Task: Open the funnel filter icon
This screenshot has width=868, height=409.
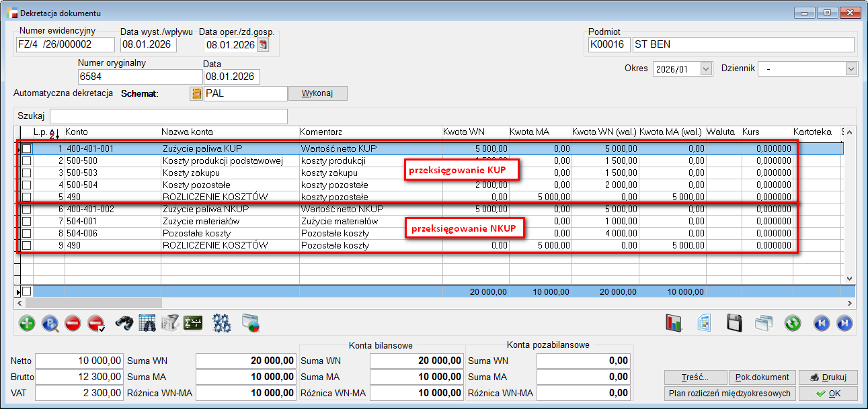Action: 171,323
